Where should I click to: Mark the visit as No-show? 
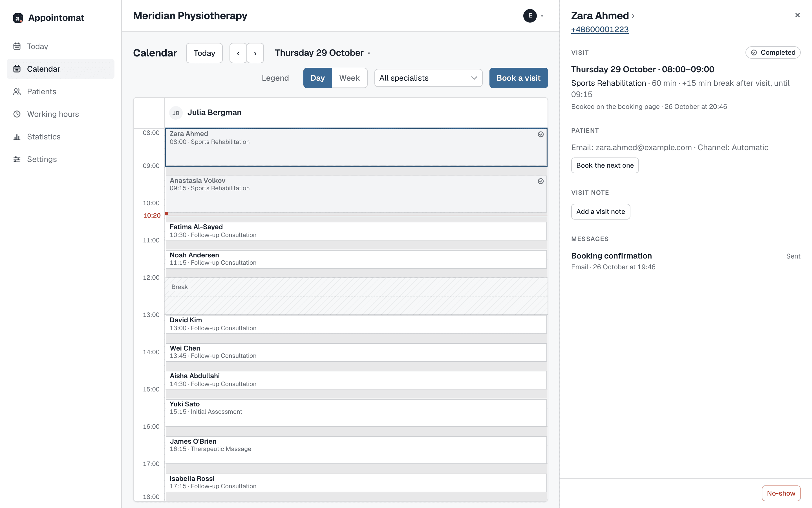pos(781,493)
